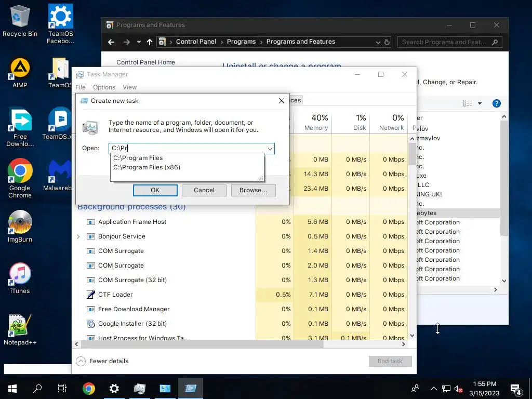Open Free Download Manager desktop icon
The height and width of the screenshot is (399, 532).
[x=20, y=127]
